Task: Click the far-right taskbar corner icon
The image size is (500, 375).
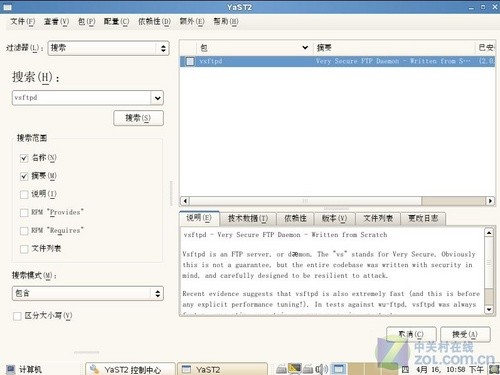Action: pyautogui.click(x=494, y=369)
